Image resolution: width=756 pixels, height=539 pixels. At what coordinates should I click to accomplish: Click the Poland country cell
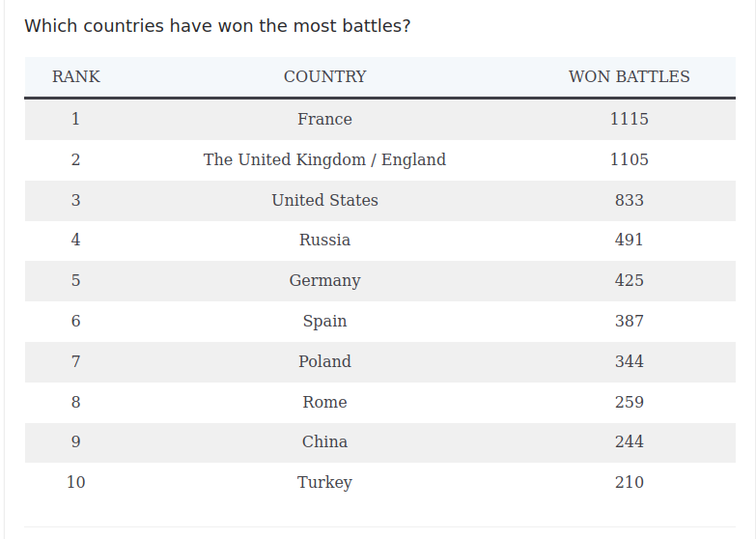point(324,362)
